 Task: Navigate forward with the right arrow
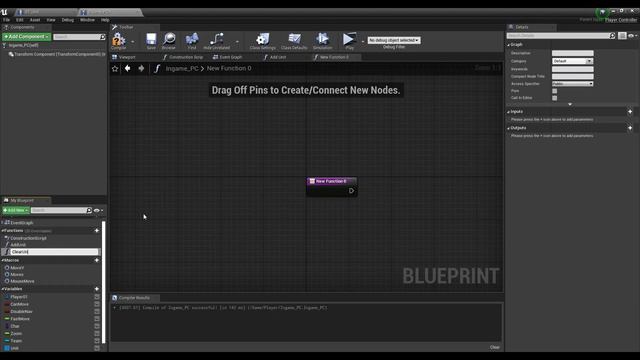click(141, 68)
